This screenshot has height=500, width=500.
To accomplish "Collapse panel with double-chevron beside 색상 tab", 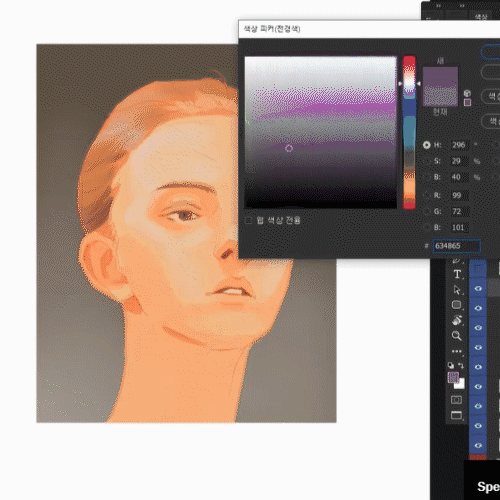I will (462, 6).
